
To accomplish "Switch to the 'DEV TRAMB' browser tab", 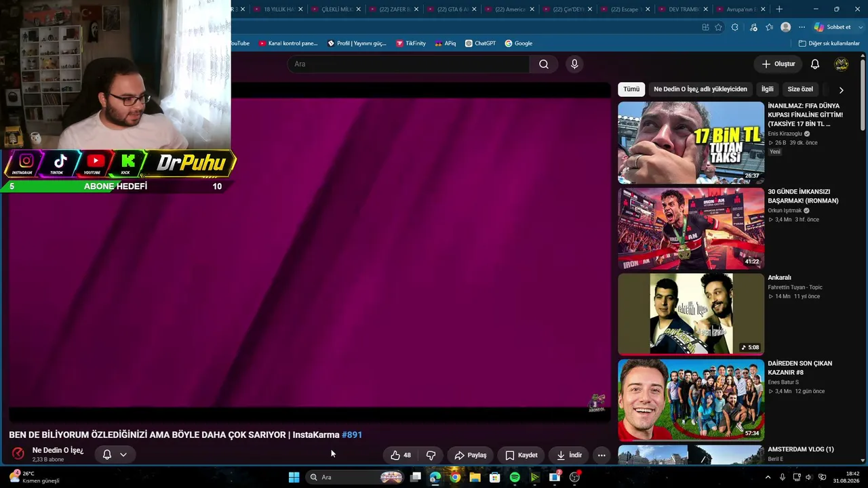I will pyautogui.click(x=684, y=9).
